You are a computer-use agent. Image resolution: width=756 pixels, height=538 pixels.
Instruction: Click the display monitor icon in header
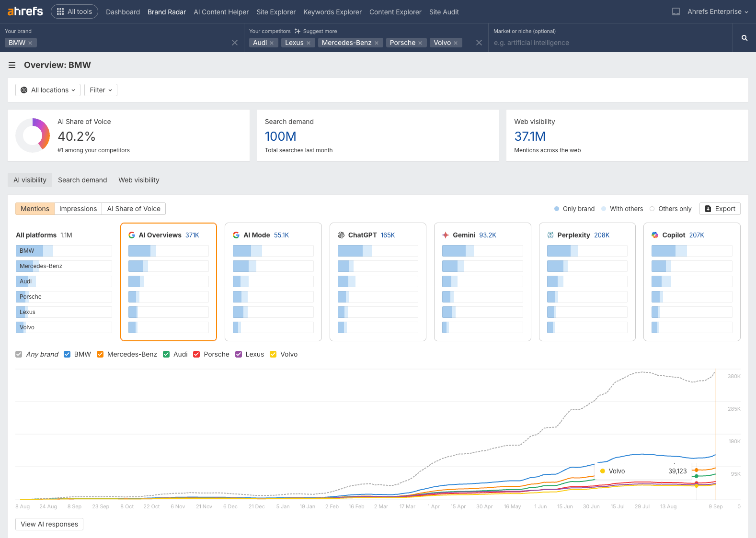(676, 11)
